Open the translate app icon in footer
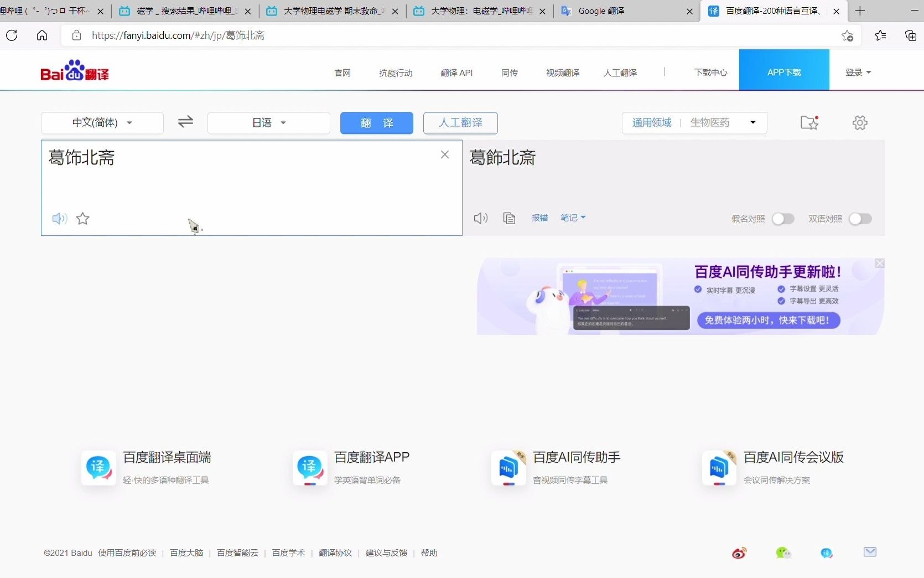Viewport: 924px width, 578px height. (x=827, y=553)
